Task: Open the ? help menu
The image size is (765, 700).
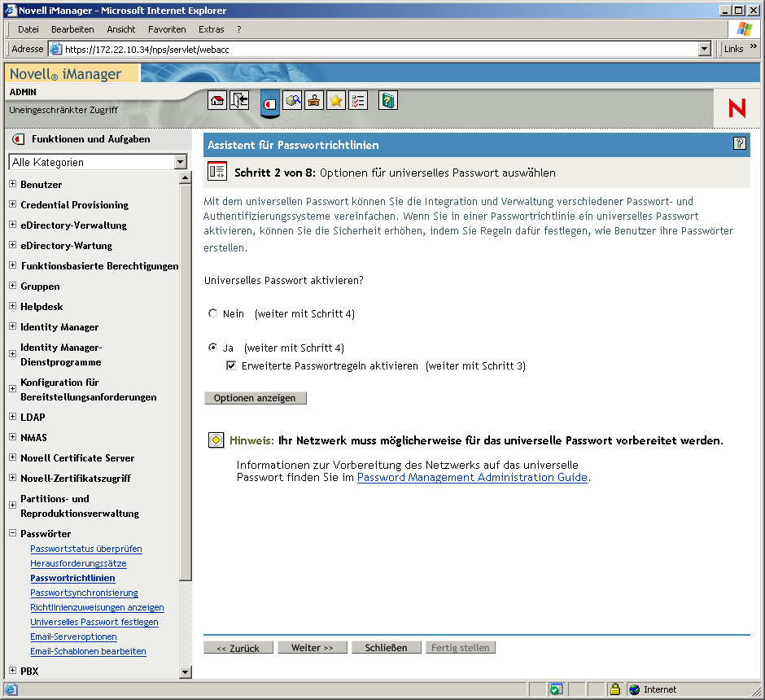Action: pos(239,29)
